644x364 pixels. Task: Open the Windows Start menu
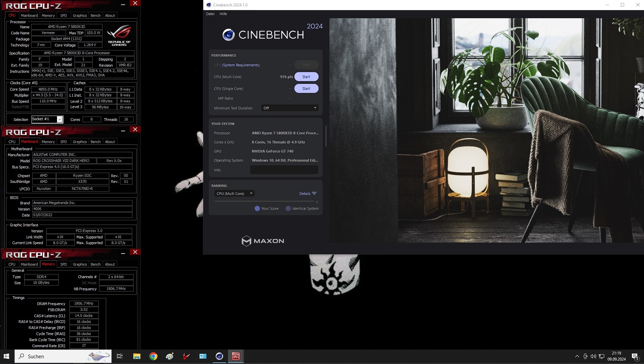pos(6,356)
